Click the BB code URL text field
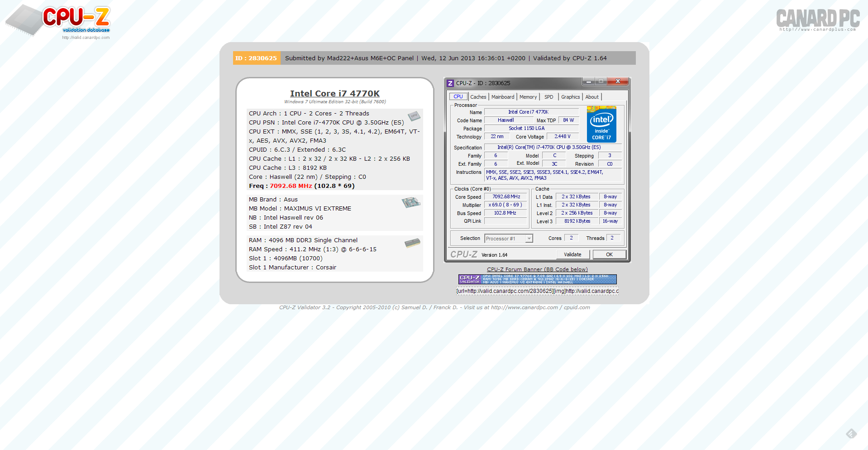This screenshot has width=868, height=450. point(537,291)
